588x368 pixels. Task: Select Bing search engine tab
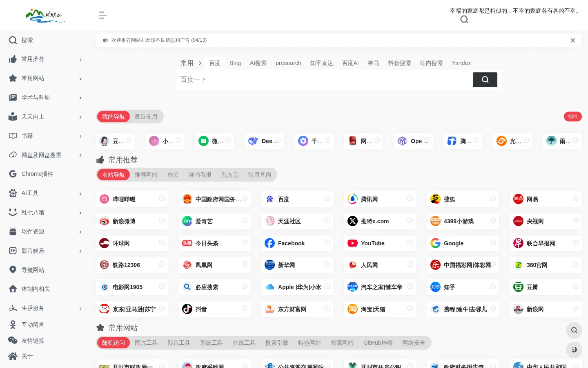(x=235, y=63)
